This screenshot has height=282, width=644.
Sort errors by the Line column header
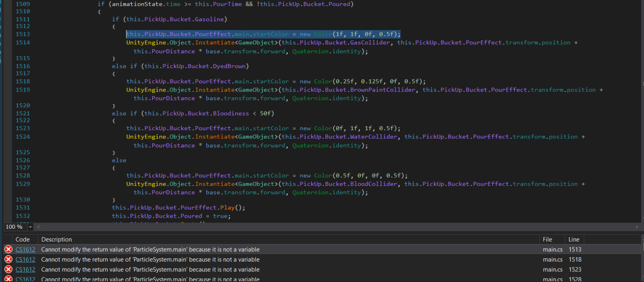click(x=574, y=239)
